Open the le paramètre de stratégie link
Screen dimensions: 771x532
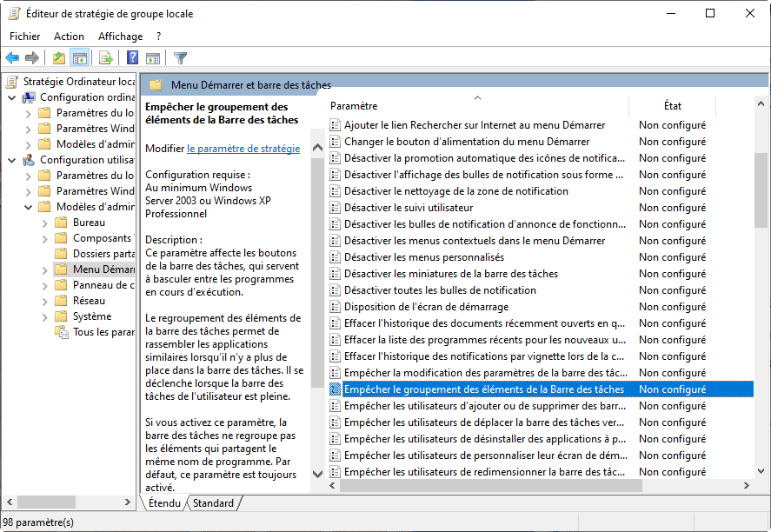(x=243, y=149)
